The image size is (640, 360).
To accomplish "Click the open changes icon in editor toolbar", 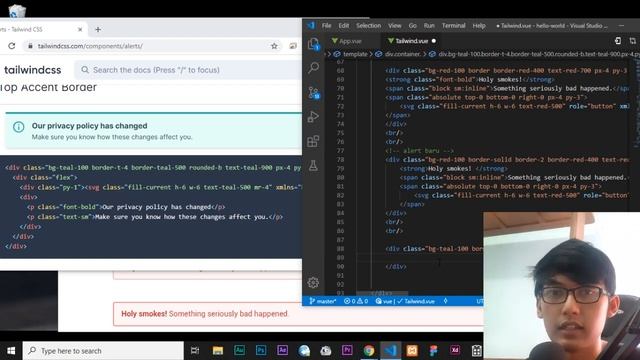I will pos(618,41).
